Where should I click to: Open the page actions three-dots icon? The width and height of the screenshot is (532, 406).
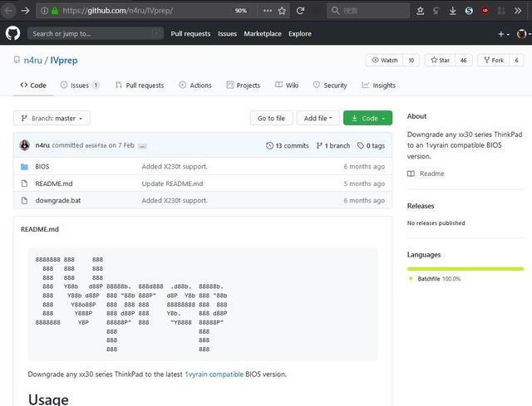pos(266,11)
